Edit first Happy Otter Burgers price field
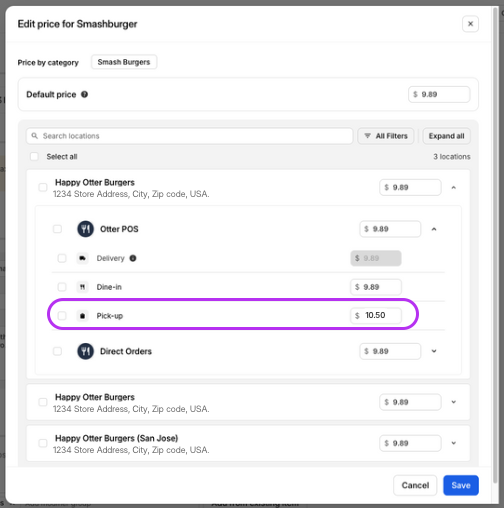 pos(410,187)
